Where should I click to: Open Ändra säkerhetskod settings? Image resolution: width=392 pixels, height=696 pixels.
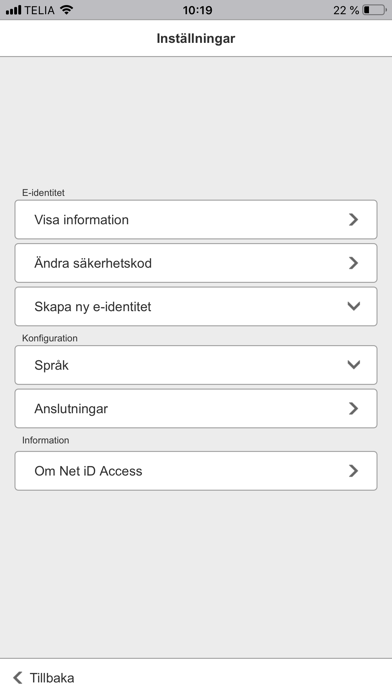tap(196, 263)
